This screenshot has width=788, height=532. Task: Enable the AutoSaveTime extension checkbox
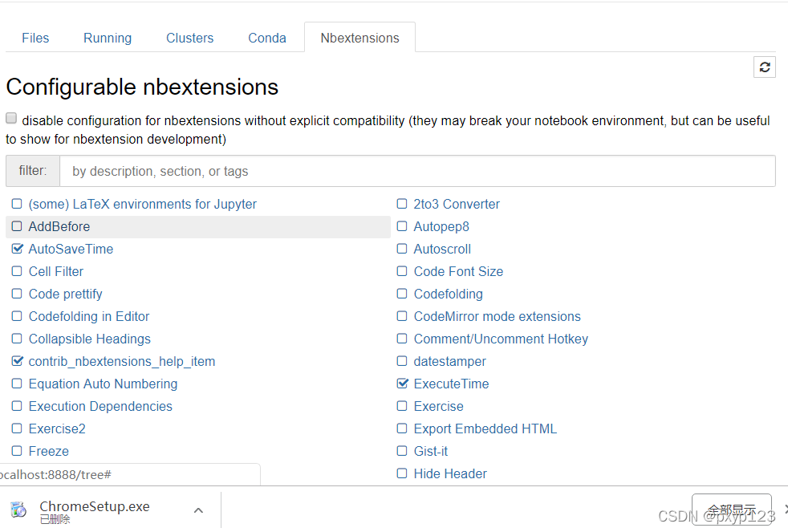point(17,249)
